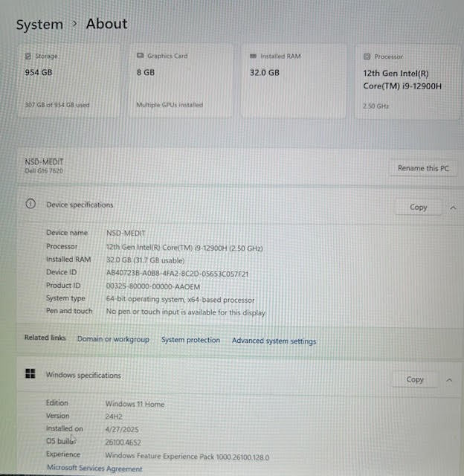Click the Graphics Card icon
The height and width of the screenshot is (476, 464).
[x=140, y=57]
